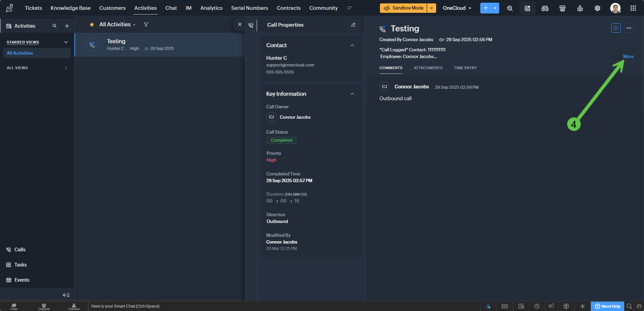Open the filter icon beside All Activities
Screen dimensions: 644x311
(x=146, y=25)
